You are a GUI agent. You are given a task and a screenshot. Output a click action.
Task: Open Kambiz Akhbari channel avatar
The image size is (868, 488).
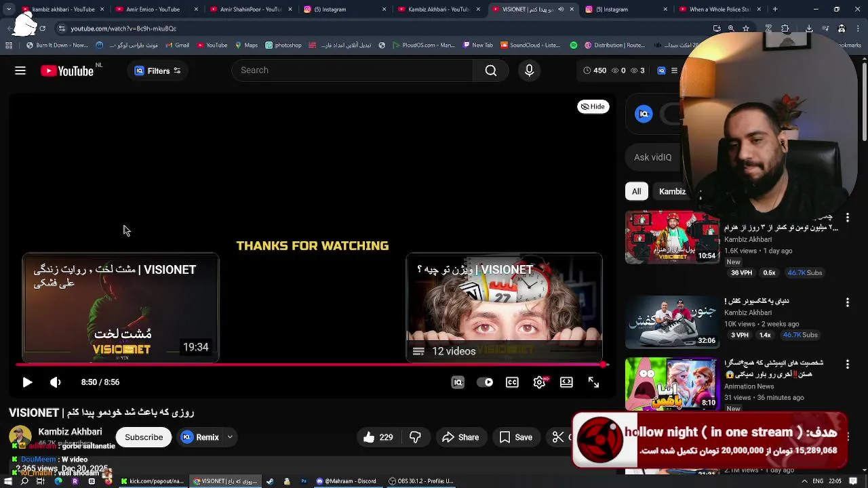click(x=20, y=437)
